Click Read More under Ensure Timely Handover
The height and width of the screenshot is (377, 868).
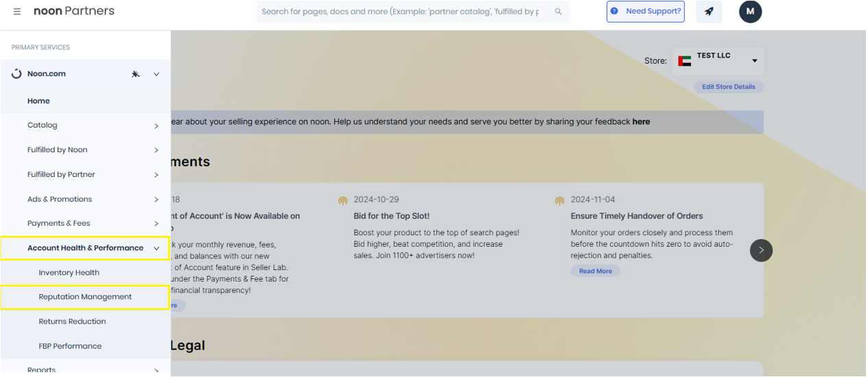(595, 271)
